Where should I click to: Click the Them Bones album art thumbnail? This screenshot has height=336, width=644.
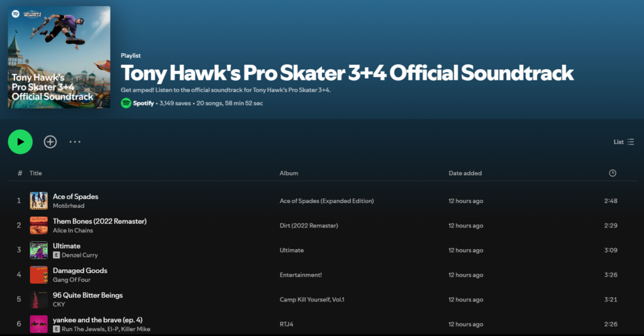[x=39, y=225]
